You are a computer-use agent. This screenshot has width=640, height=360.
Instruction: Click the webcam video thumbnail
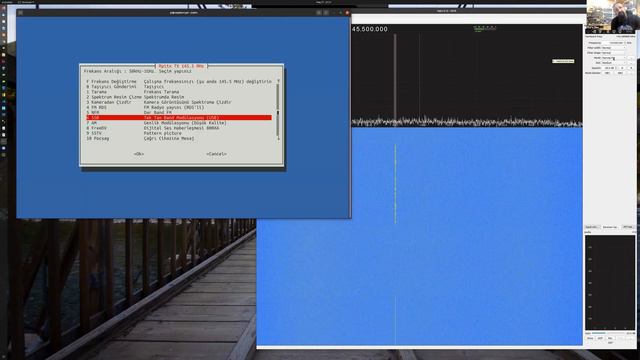point(612,16)
